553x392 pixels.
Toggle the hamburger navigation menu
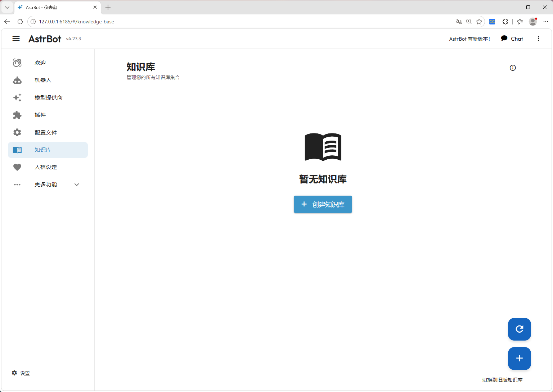coord(16,39)
